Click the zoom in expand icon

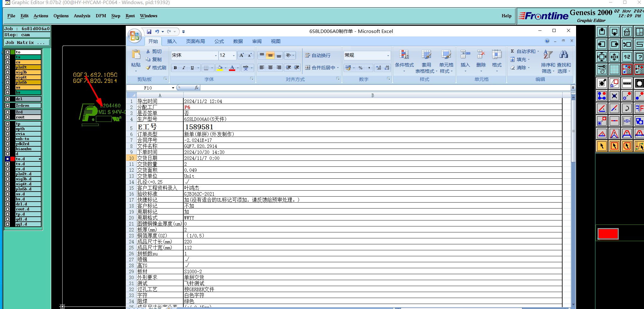click(602, 57)
